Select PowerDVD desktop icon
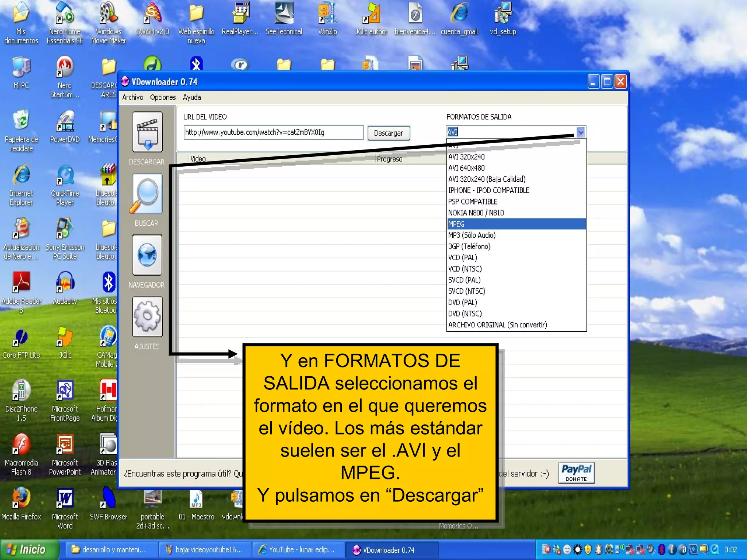747x560 pixels. [x=65, y=127]
